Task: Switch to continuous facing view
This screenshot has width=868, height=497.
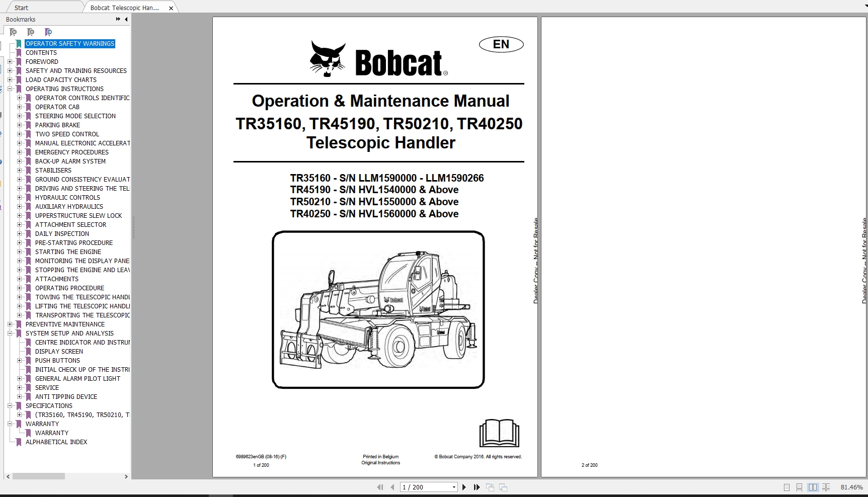Action: pyautogui.click(x=826, y=487)
